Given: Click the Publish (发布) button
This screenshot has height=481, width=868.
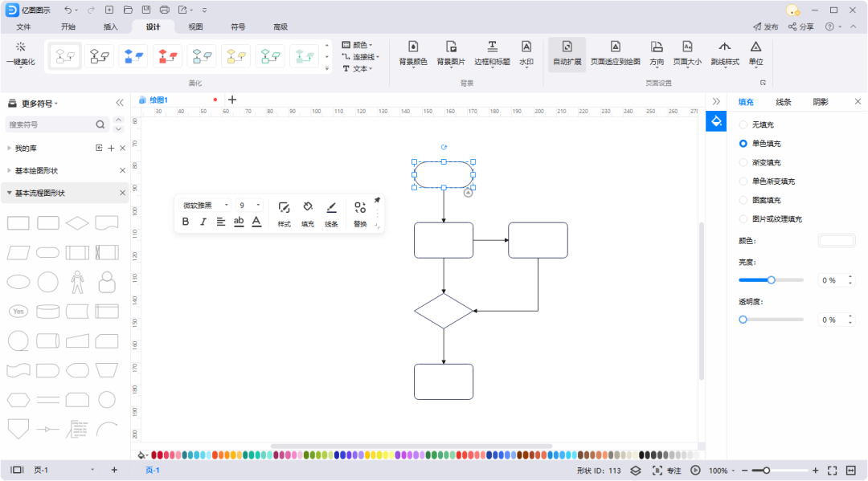Looking at the screenshot, I should [x=766, y=26].
